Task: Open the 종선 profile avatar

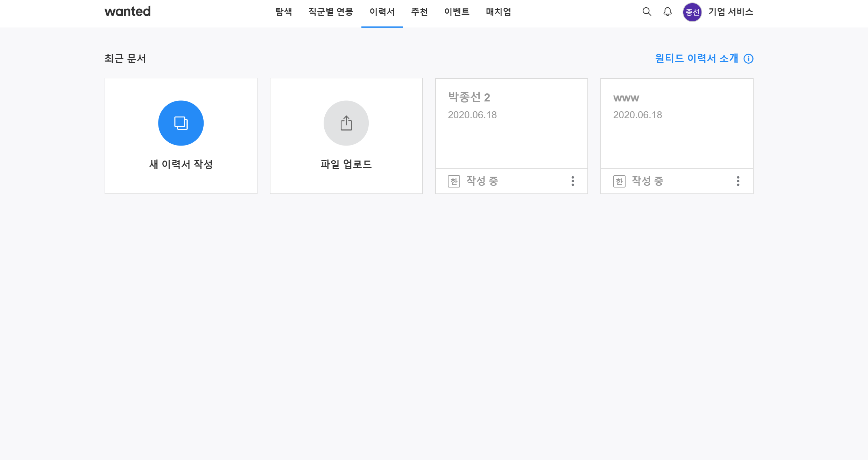Action: (x=692, y=12)
